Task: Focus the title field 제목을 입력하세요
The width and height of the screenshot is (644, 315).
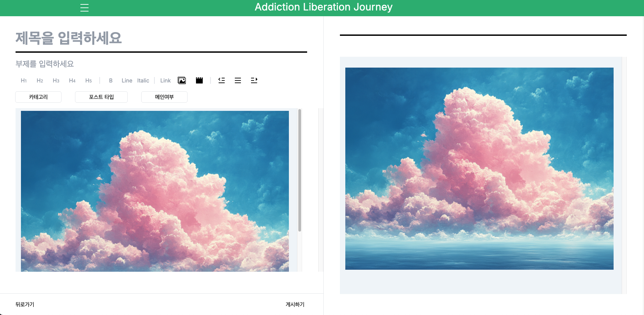Action: point(161,38)
